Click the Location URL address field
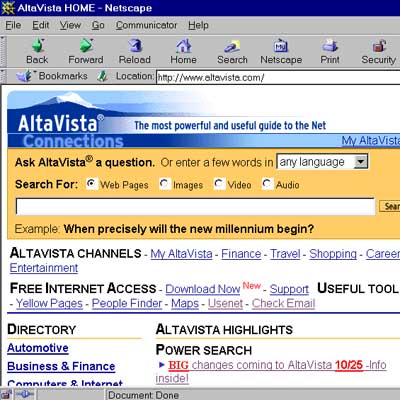This screenshot has width=400, height=400. tap(278, 77)
